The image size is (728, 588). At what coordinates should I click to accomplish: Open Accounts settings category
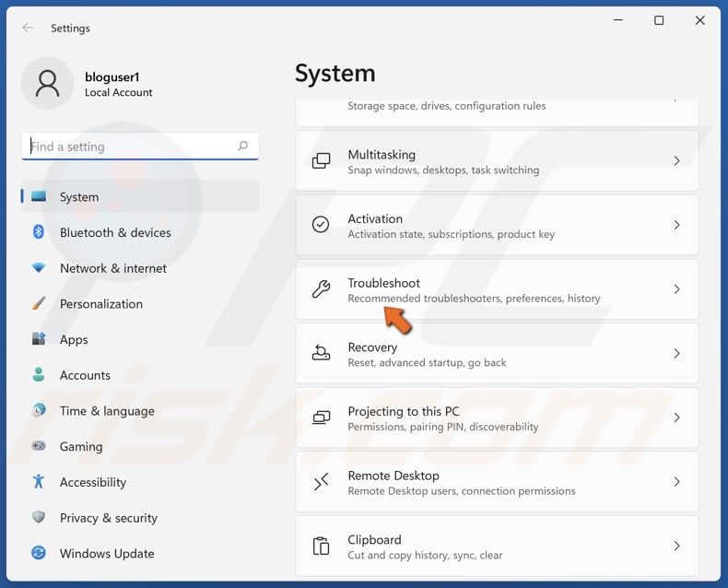[x=85, y=375]
